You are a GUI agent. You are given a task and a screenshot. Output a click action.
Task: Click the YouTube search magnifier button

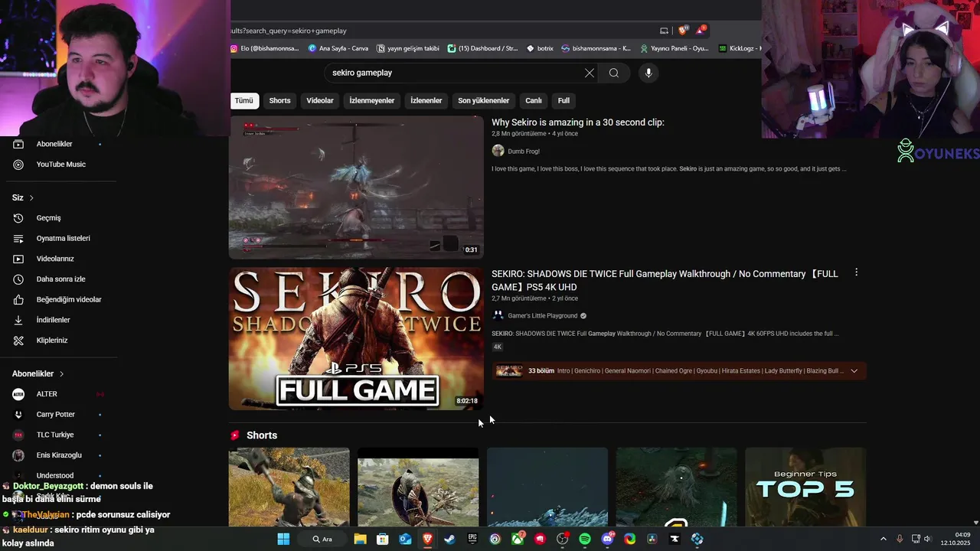tap(614, 73)
